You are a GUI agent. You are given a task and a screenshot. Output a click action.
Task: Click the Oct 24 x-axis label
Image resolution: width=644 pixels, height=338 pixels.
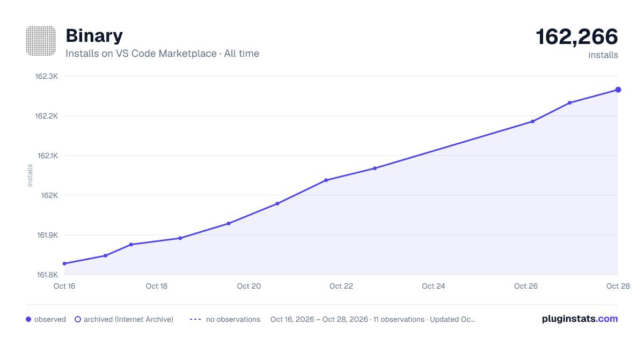coord(434,286)
